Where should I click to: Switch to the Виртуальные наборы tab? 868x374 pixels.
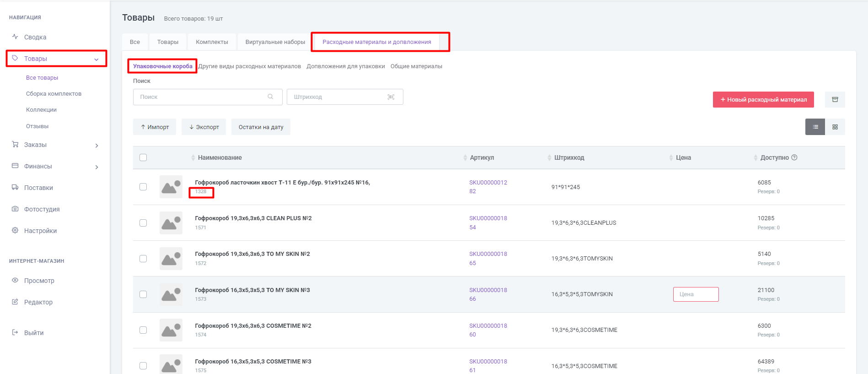coord(275,42)
